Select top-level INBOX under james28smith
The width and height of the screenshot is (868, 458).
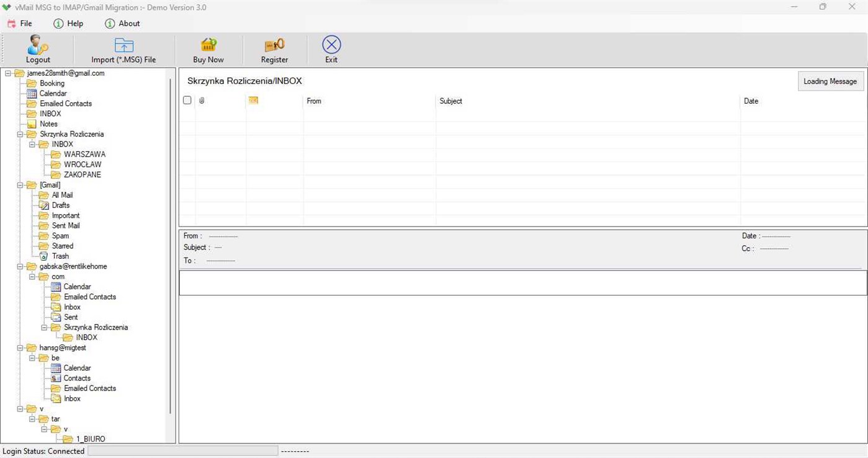pyautogui.click(x=50, y=114)
